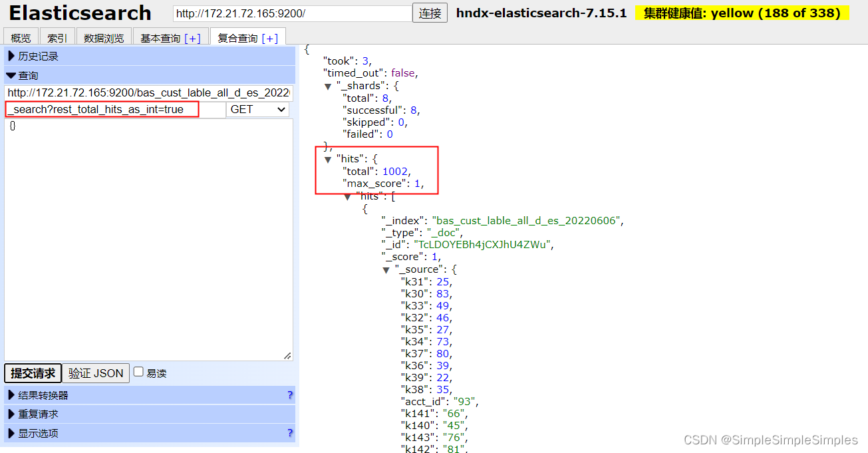Screen dimensions: 868x453
Task: Click the disclosure triangle next to _shards
Action: click(x=327, y=85)
